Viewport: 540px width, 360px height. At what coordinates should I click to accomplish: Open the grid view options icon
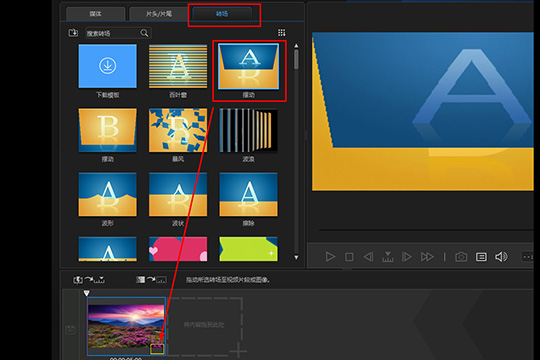coord(281,32)
